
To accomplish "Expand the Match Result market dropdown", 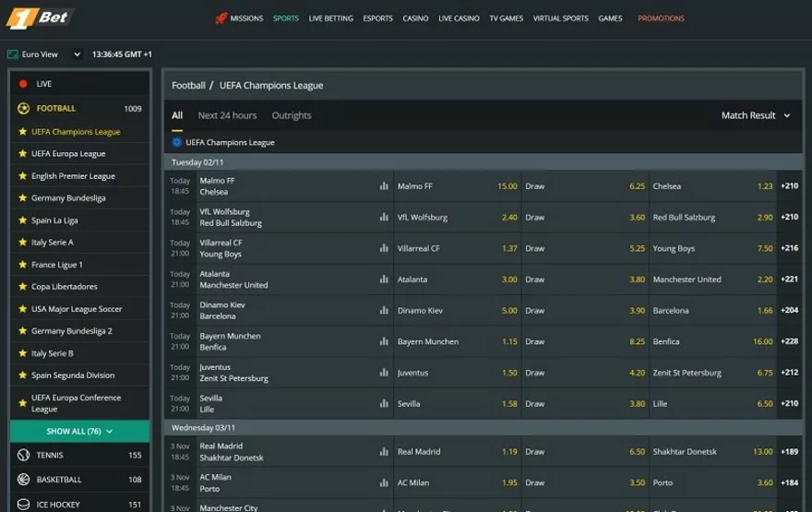I will 756,115.
